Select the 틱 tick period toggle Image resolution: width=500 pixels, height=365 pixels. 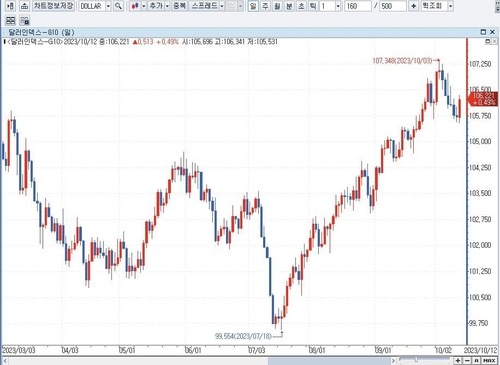coord(313,6)
